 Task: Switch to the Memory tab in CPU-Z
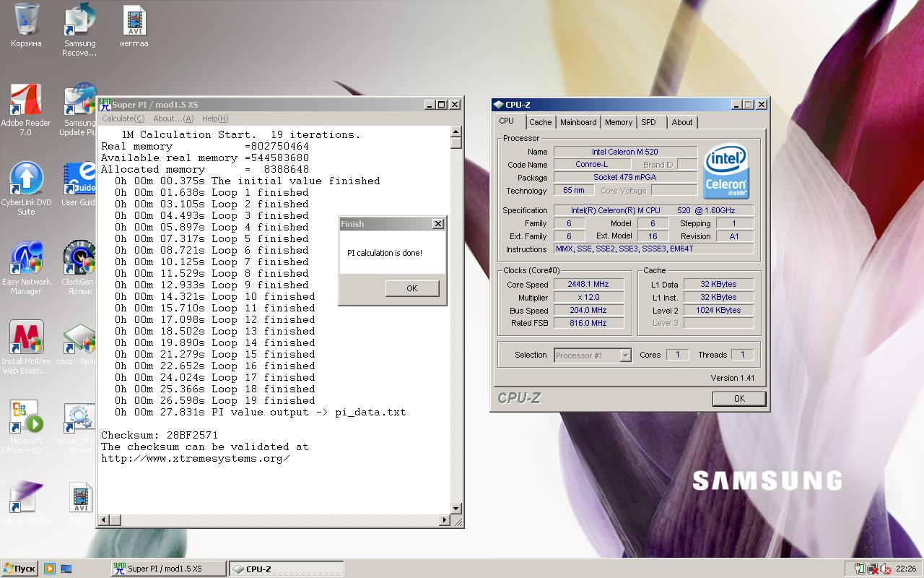coord(619,122)
